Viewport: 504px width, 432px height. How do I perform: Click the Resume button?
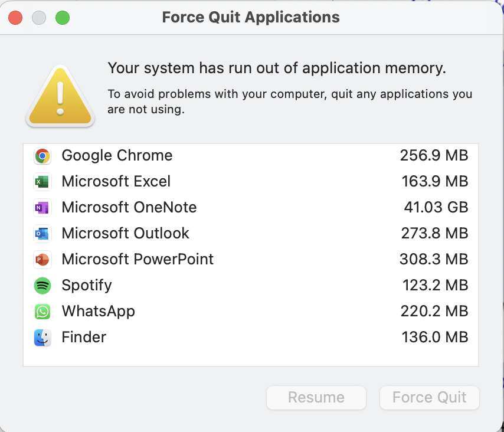(316, 398)
